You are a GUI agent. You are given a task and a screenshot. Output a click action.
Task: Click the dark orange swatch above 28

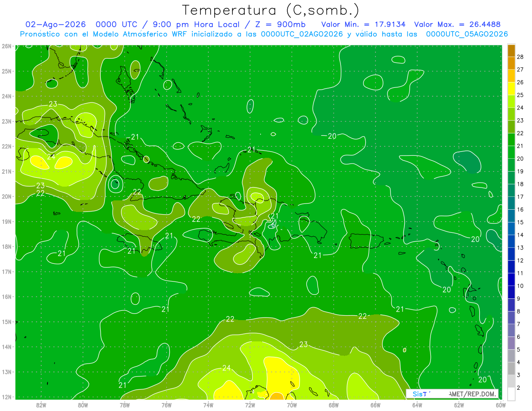coord(512,51)
